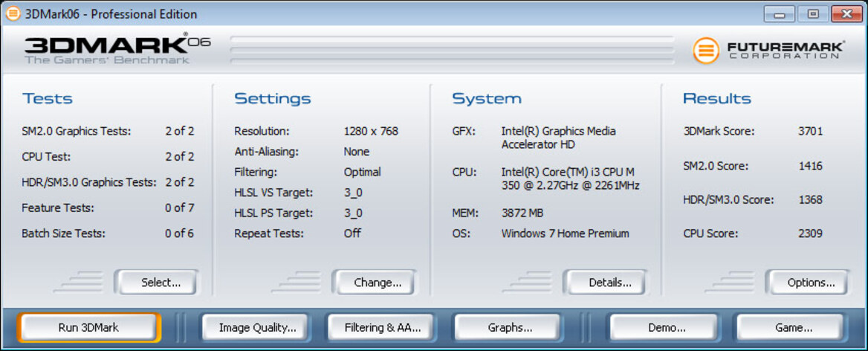Screen dimensions: 868x351
Task: Click 'Intel(R) Graphics Media Accelerator HD' text
Action: tap(558, 138)
